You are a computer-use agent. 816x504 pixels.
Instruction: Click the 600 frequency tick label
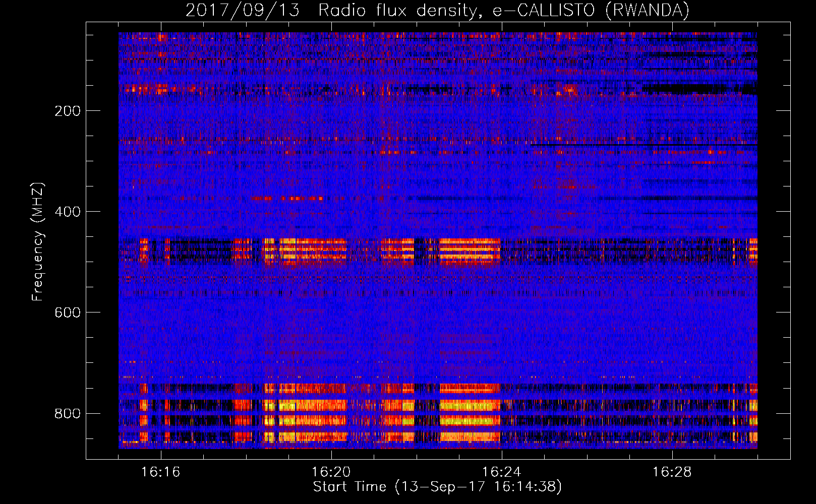(67, 312)
